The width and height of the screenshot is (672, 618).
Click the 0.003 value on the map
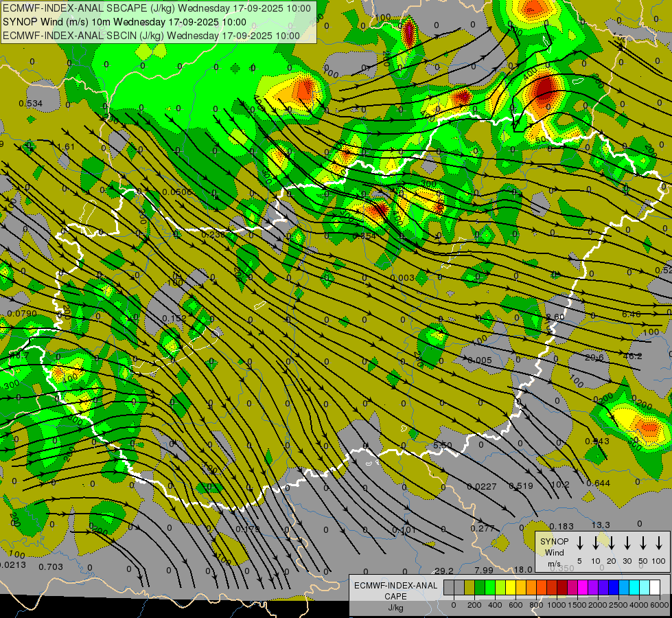[x=402, y=278]
